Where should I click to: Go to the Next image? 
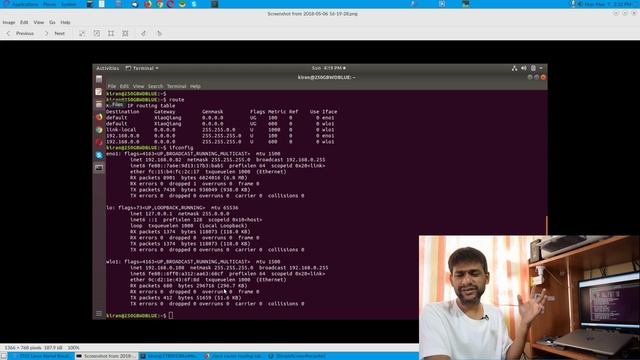(x=55, y=33)
